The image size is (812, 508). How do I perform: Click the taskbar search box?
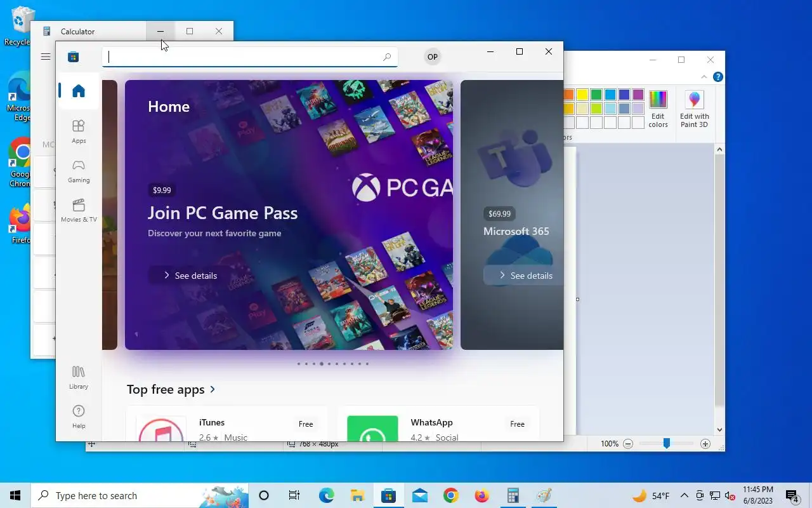click(140, 495)
